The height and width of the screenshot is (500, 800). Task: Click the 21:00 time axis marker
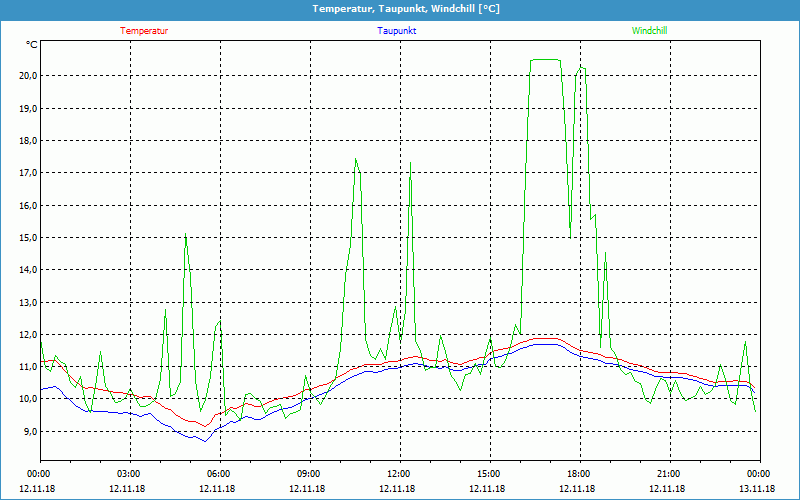[x=669, y=474]
